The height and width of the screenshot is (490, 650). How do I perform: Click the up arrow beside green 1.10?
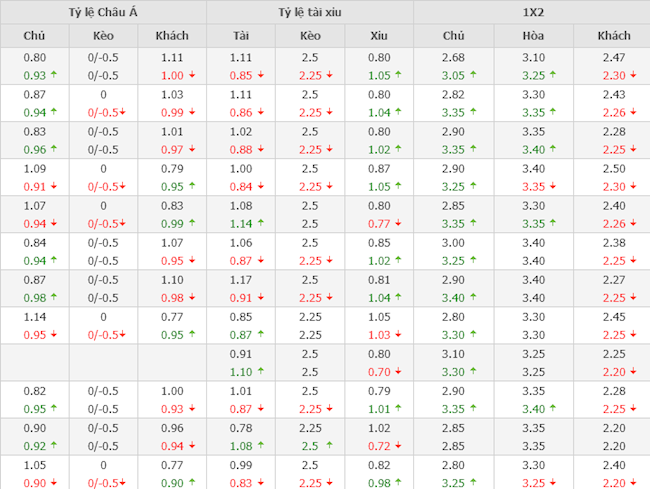coord(260,371)
